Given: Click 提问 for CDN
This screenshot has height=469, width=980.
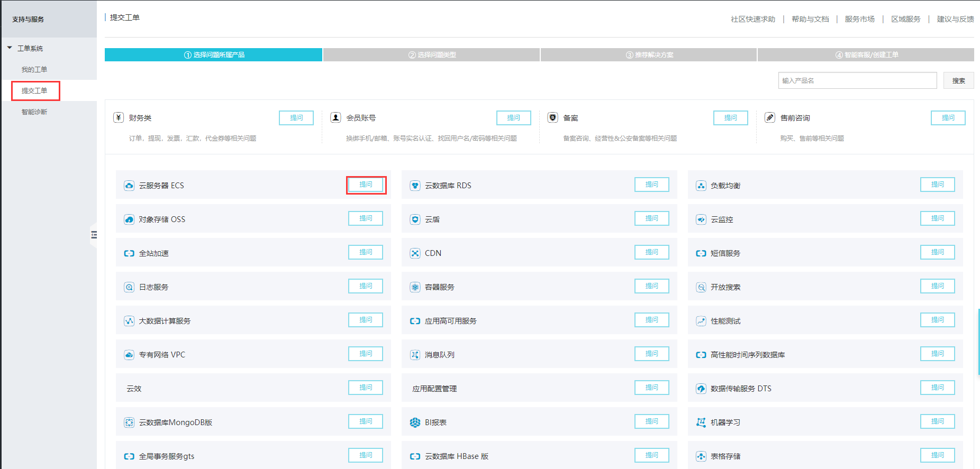Looking at the screenshot, I should pyautogui.click(x=652, y=252).
